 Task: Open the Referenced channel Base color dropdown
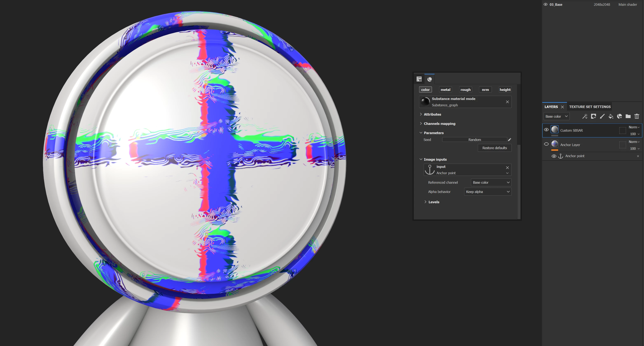pyautogui.click(x=491, y=182)
